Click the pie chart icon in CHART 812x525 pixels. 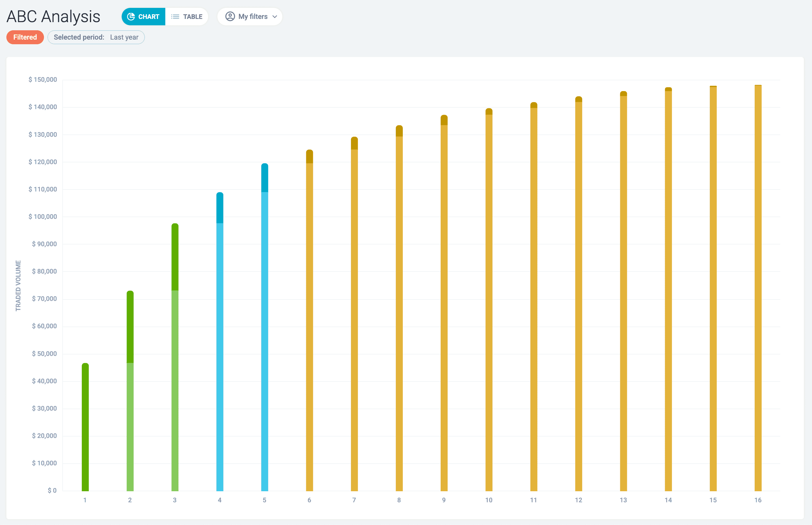click(x=131, y=17)
